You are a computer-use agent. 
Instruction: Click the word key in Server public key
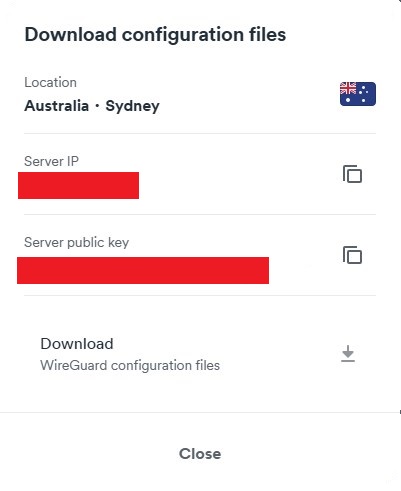pos(118,243)
